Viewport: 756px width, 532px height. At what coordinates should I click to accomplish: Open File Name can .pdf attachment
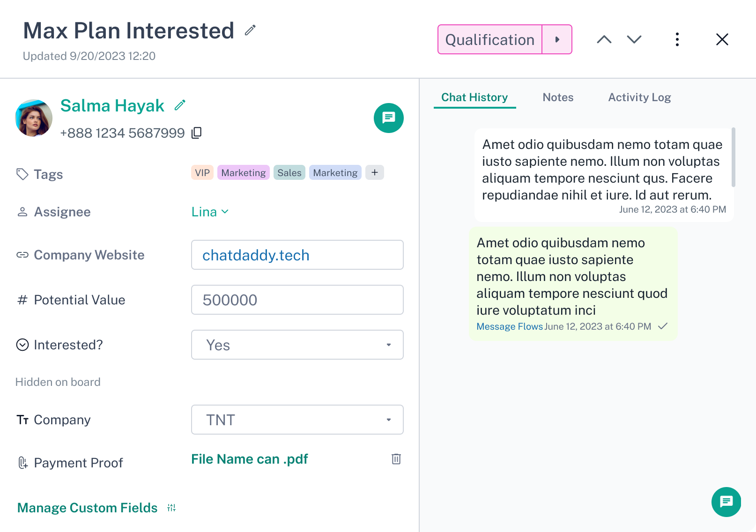click(249, 459)
